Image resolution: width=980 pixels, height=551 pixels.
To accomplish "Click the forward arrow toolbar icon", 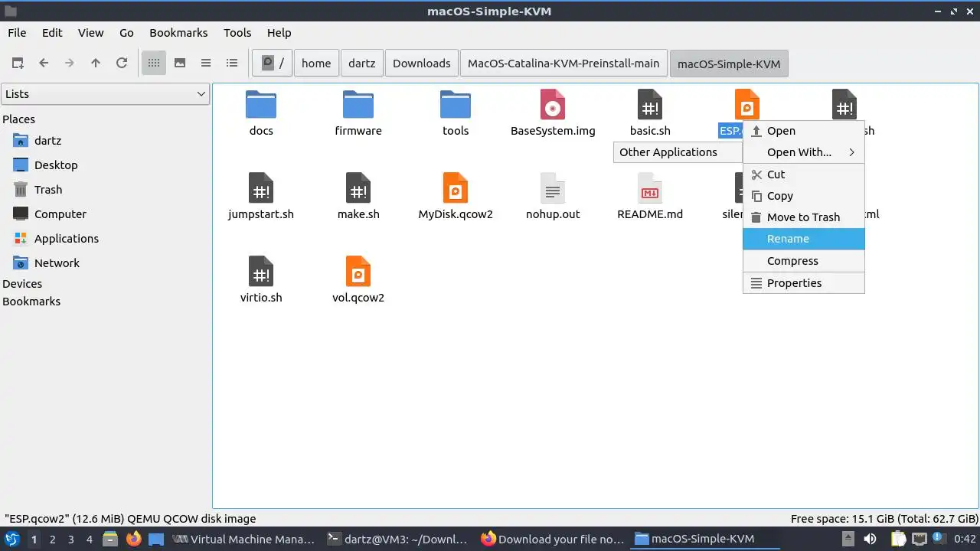I will [70, 64].
